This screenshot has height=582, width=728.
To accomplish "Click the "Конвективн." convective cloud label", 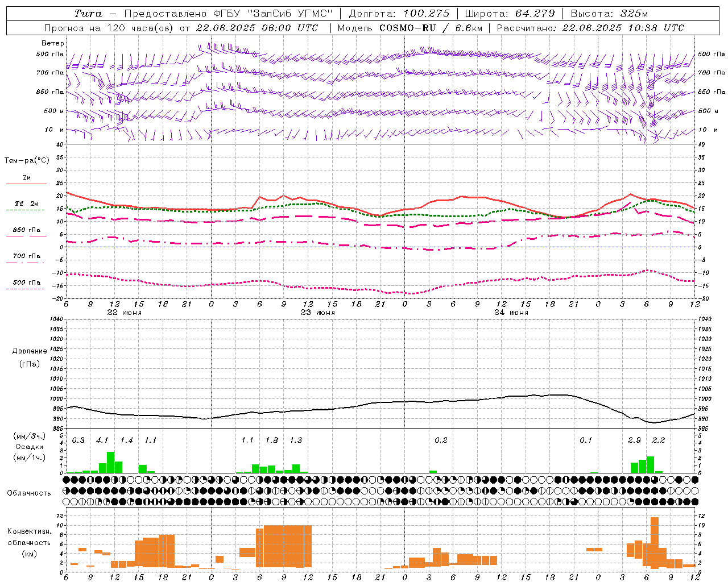I will tap(29, 531).
